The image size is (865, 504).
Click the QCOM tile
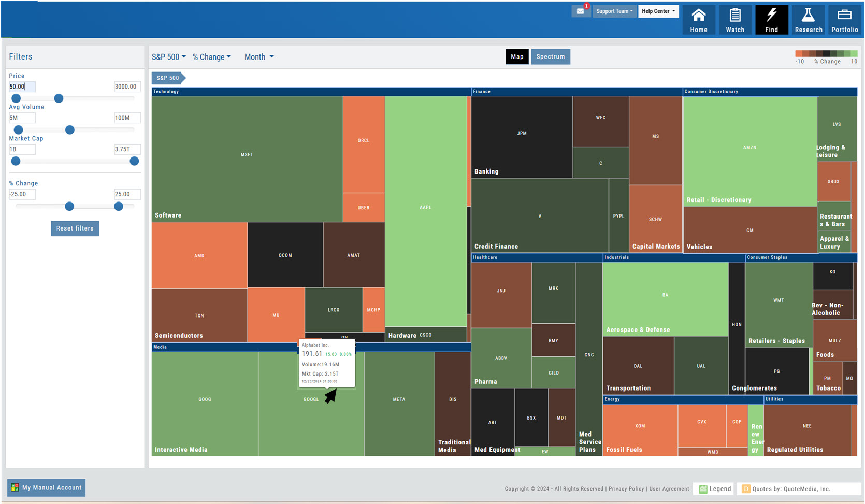pyautogui.click(x=285, y=255)
